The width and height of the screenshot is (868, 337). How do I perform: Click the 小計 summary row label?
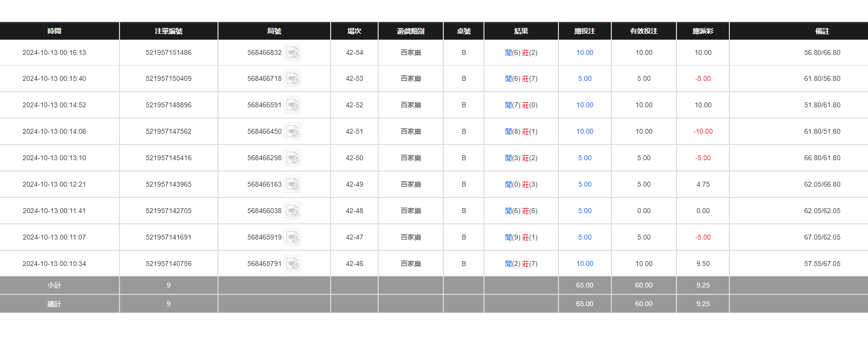(x=54, y=286)
